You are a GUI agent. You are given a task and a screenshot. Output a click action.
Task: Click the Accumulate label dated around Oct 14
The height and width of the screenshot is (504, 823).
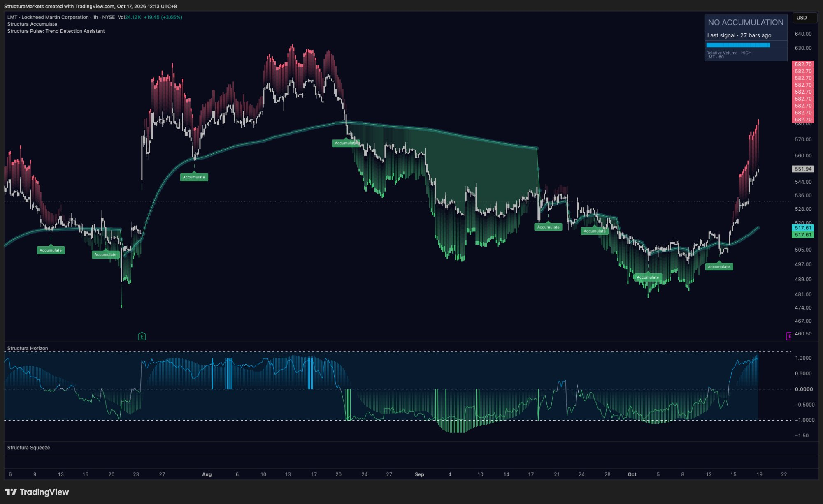pos(719,267)
